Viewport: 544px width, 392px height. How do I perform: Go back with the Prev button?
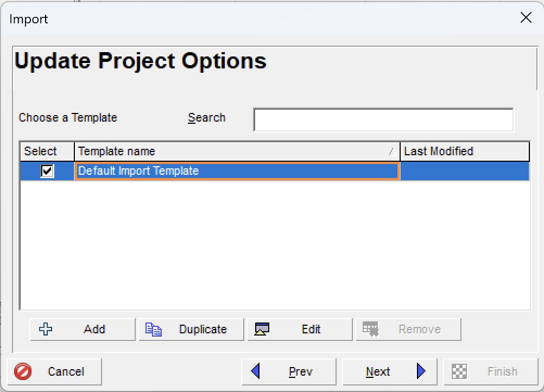289,371
